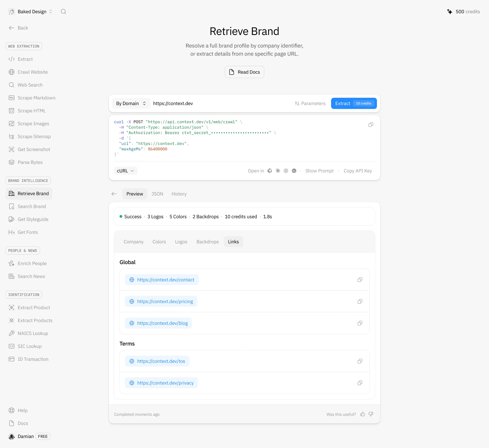Screen dimensions: 489x448
Task: Go back with results arrow icon
Action: (114, 194)
